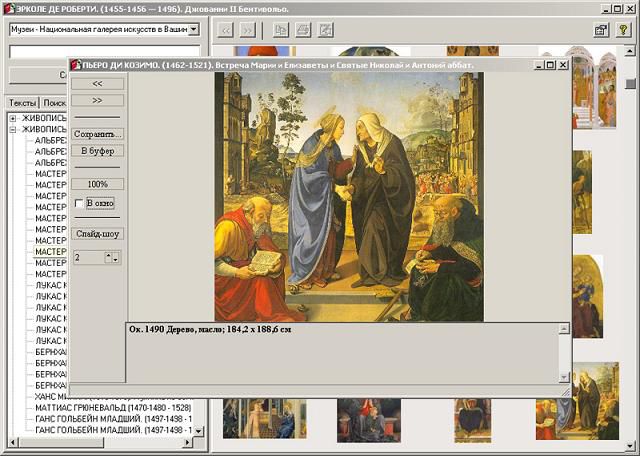Screen dimensions: 640x456
Task: Click the red icon in viewer title bar
Action: pos(75,65)
